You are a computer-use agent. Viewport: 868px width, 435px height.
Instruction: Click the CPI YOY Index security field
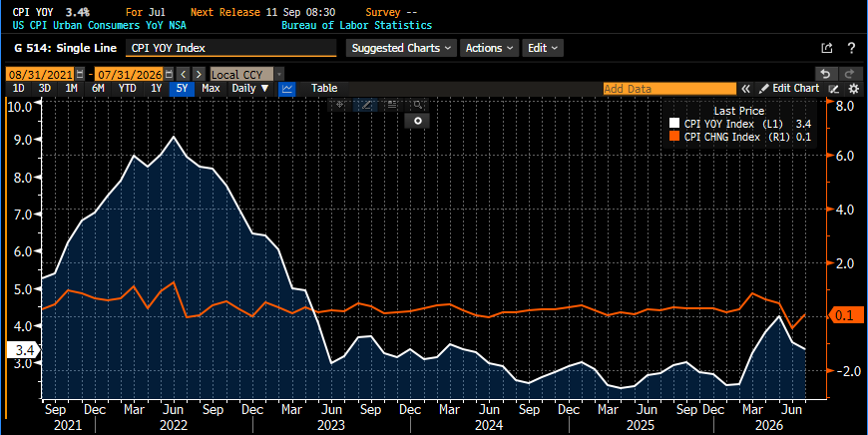pyautogui.click(x=231, y=48)
